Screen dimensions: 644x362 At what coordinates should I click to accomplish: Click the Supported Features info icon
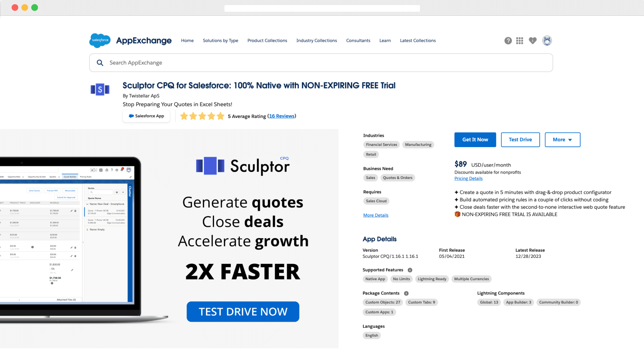[x=410, y=270]
